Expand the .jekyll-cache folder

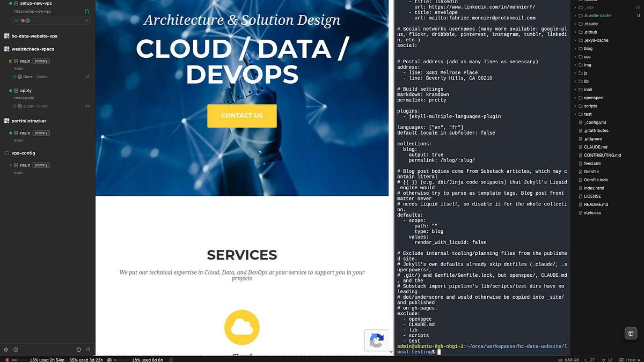click(x=575, y=40)
